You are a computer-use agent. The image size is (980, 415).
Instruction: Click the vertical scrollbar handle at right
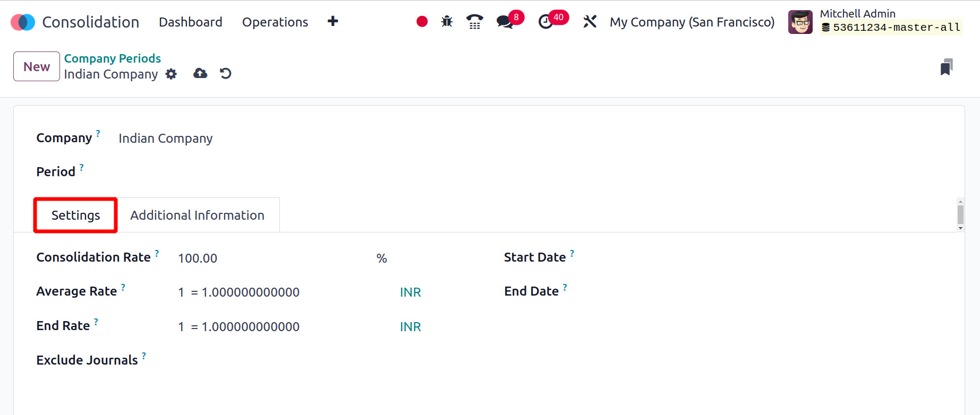pos(960,215)
